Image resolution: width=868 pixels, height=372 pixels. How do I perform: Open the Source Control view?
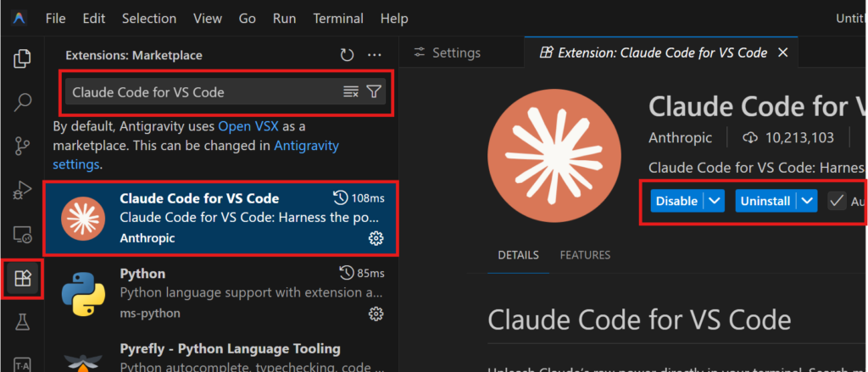(22, 146)
